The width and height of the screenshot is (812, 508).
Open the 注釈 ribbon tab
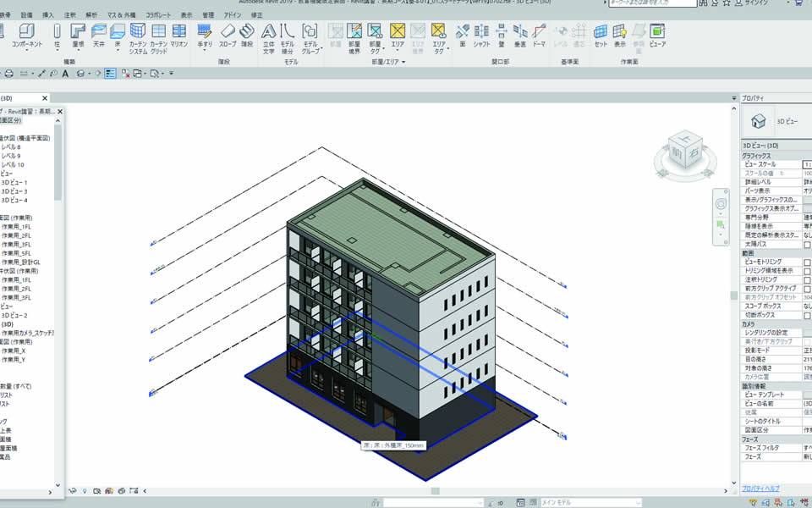[x=69, y=15]
